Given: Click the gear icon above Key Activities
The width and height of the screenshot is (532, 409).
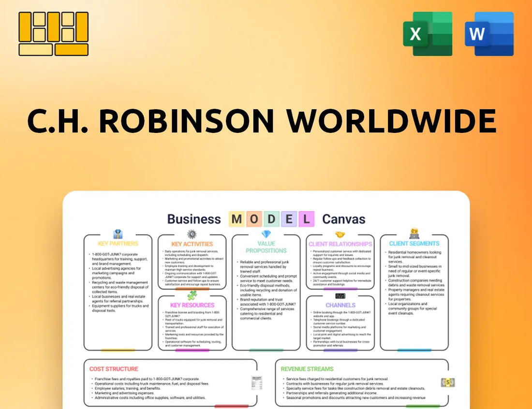Looking at the screenshot, I should pyautogui.click(x=192, y=234).
